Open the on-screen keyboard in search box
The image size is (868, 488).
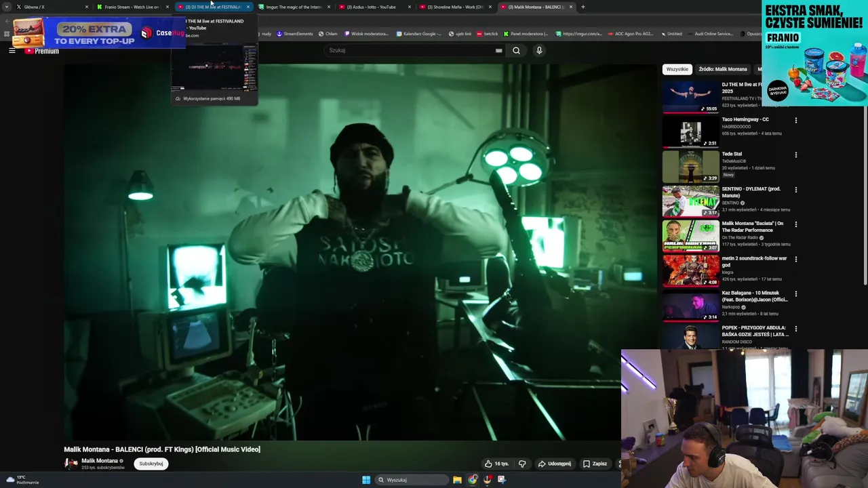(498, 50)
